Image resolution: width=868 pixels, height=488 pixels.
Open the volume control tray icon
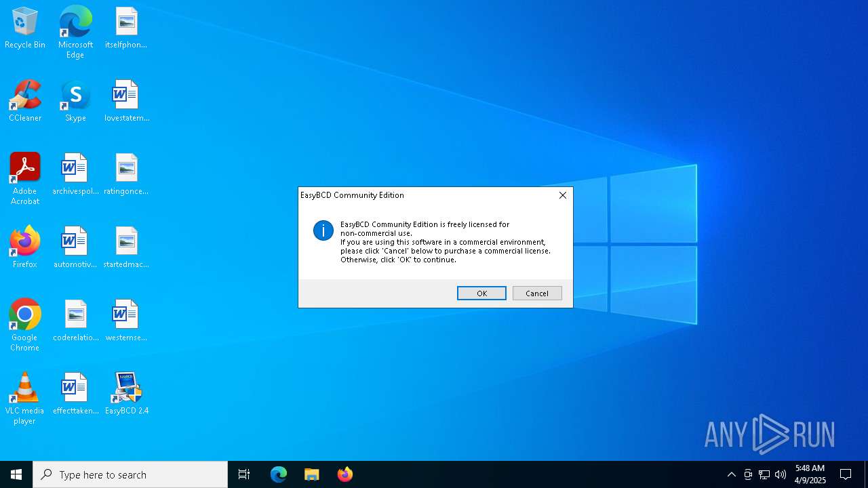coord(781,474)
